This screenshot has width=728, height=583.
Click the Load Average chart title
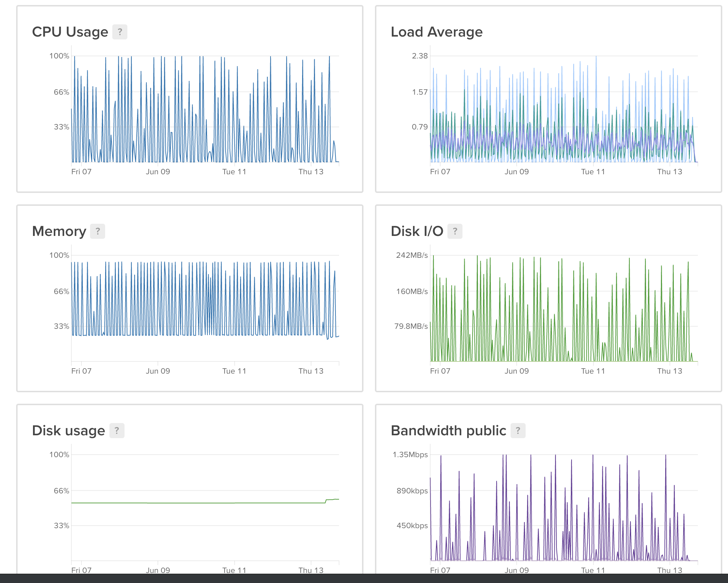click(x=436, y=32)
